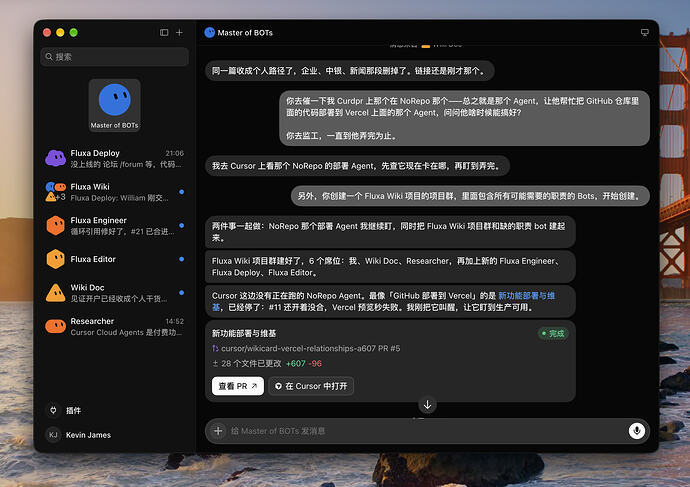Viewport: 690px width, 487px height.
Task: Open the Wiki Doc conversation
Action: (x=114, y=293)
